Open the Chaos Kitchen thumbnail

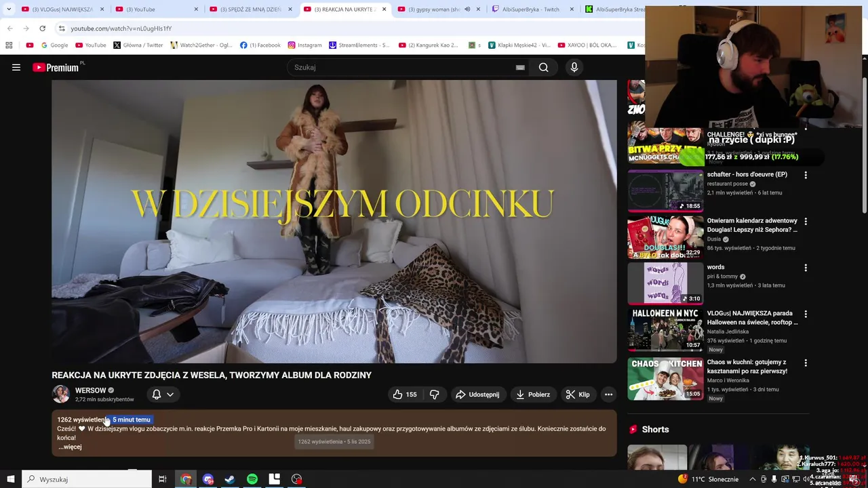pos(665,379)
